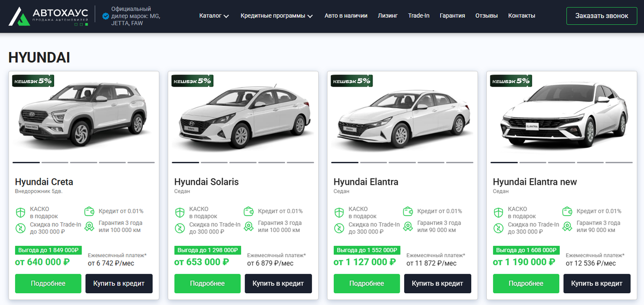Open the Hyundai Solaris title link
The width and height of the screenshot is (644, 305).
[x=207, y=182]
